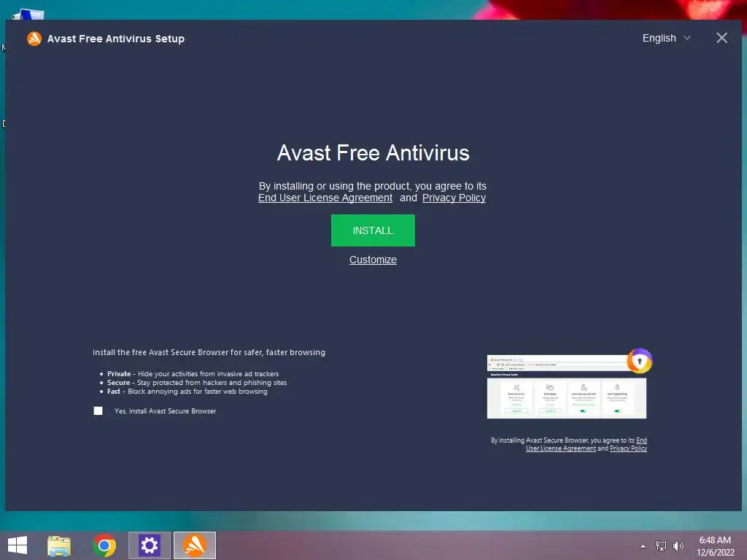Open the network status tray icon
Viewport: 747px width, 560px height.
tap(661, 545)
